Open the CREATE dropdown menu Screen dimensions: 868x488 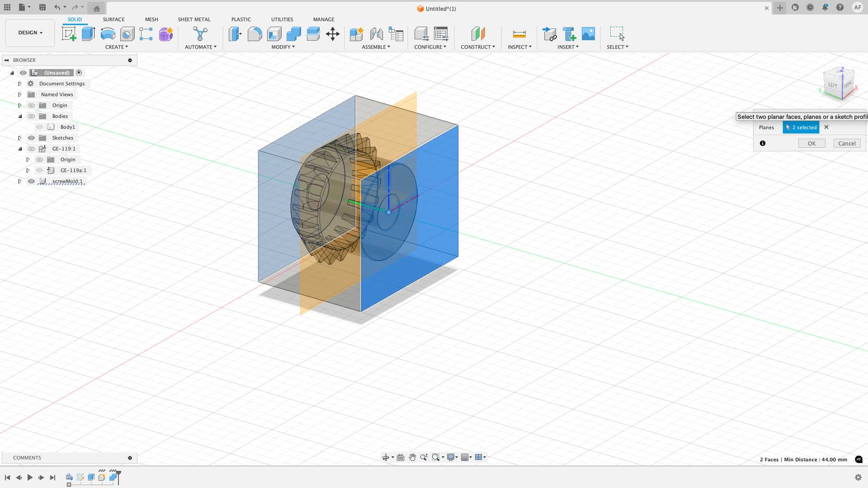click(x=116, y=47)
